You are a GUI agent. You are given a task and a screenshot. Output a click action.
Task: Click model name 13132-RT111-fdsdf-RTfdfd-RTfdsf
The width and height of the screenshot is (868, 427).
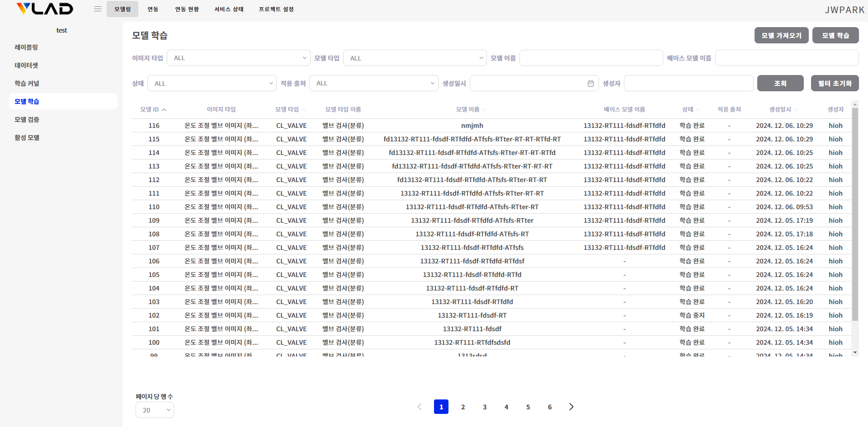click(472, 261)
